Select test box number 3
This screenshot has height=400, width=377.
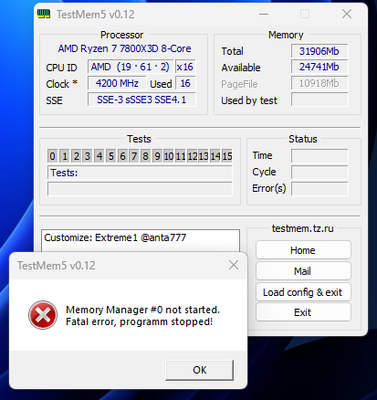pos(88,156)
